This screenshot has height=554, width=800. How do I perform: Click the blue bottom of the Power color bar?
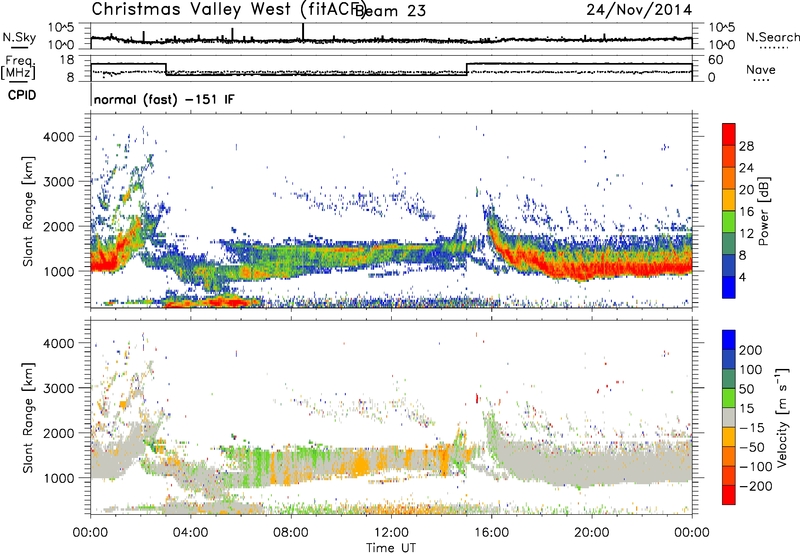tap(729, 288)
